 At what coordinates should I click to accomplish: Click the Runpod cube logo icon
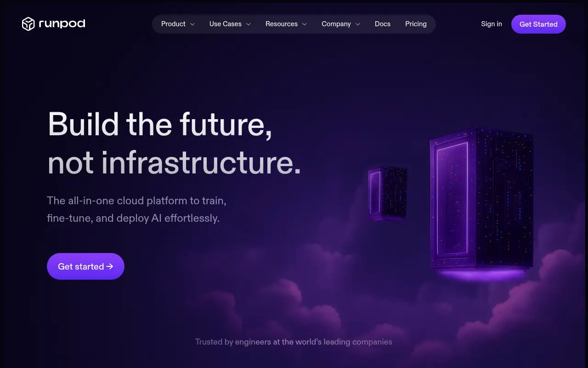coord(28,24)
